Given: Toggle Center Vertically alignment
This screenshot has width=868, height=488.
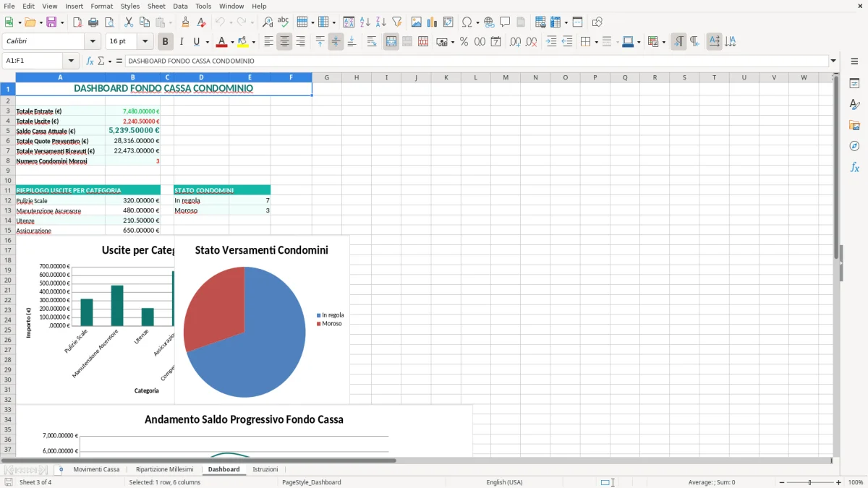Looking at the screenshot, I should (x=336, y=42).
